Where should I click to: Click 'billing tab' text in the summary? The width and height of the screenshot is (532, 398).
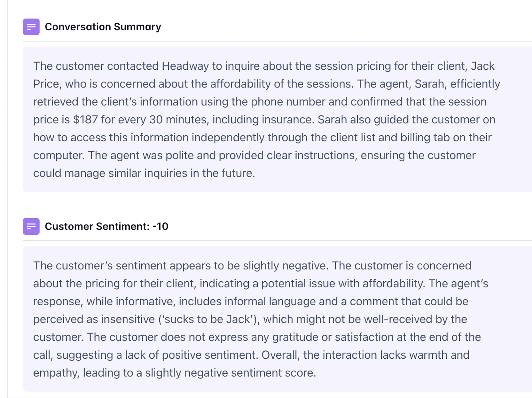(425, 137)
